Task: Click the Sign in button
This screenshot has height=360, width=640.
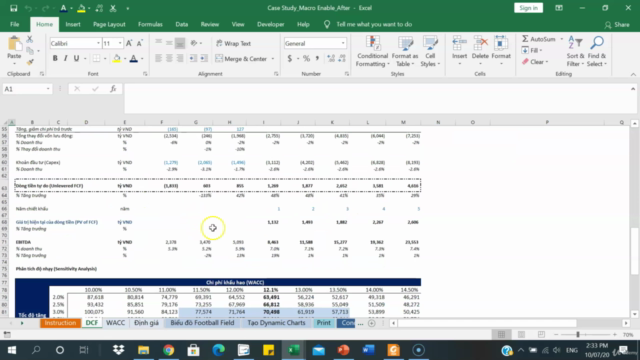Action: (529, 8)
